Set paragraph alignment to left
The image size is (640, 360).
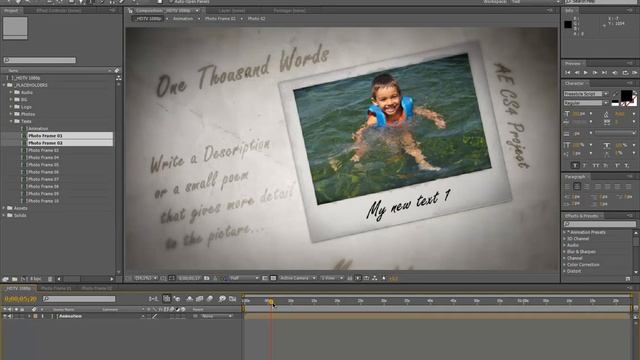coord(567,187)
